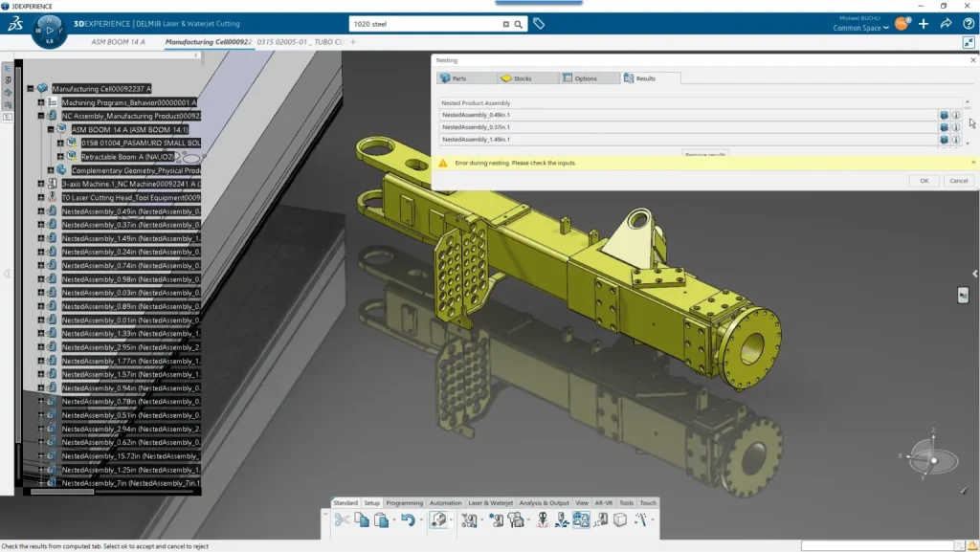Click the Share arrow icon in top bar

(x=946, y=24)
